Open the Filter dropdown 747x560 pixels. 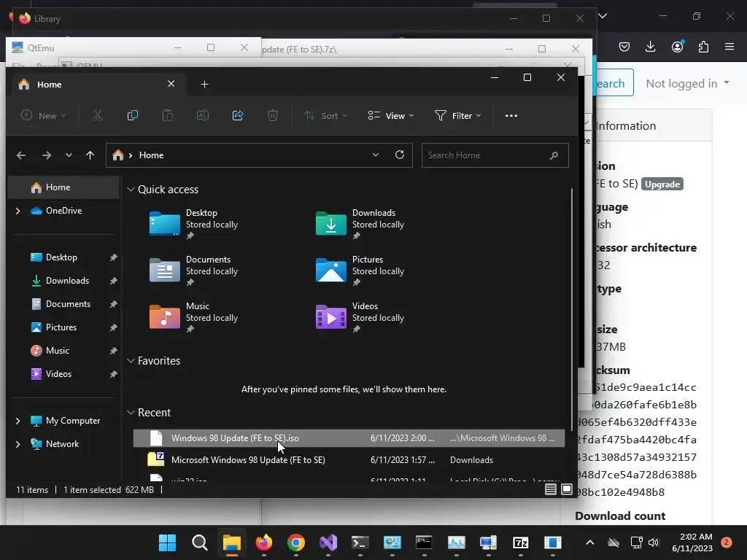(x=457, y=115)
